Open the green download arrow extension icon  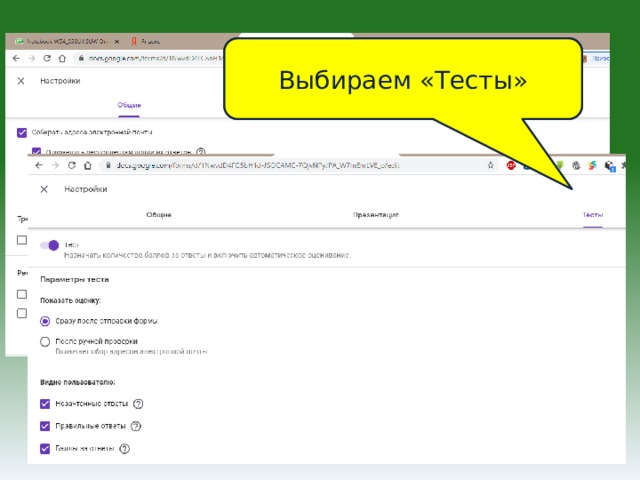tap(560, 165)
